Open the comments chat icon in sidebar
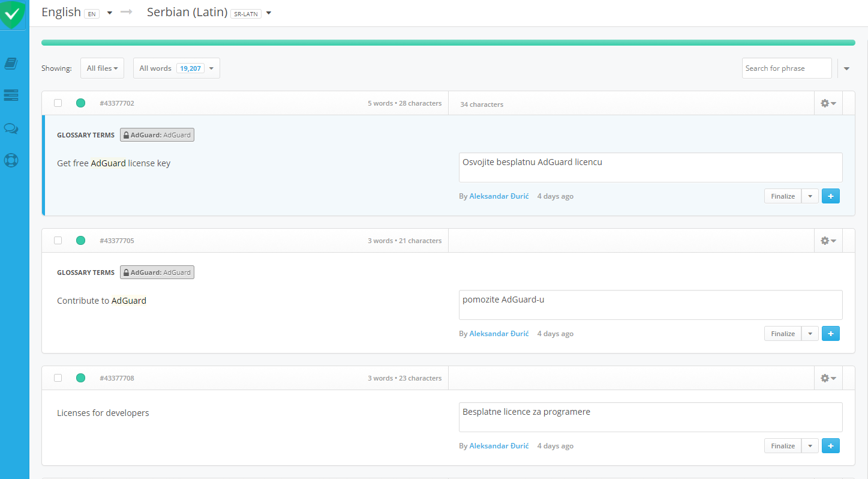 tap(11, 128)
